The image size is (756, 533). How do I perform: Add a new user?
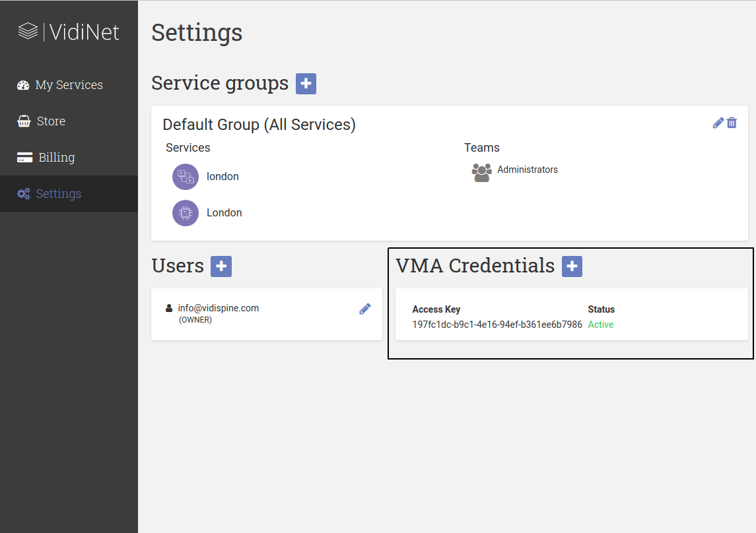[221, 266]
